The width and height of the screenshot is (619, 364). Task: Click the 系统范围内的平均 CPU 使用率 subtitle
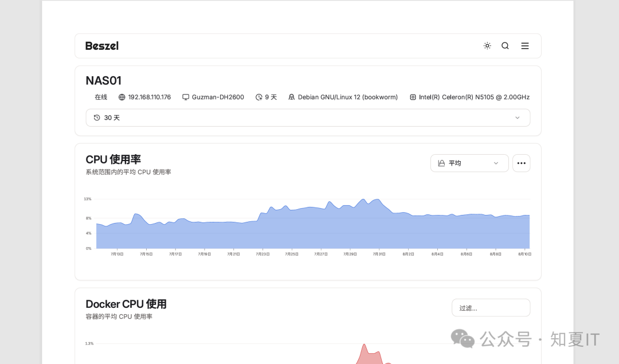pyautogui.click(x=128, y=172)
